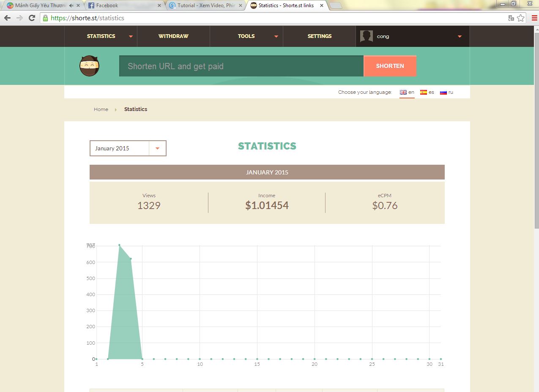The height and width of the screenshot is (392, 539).
Task: Click the Views value 1329
Action: point(149,206)
